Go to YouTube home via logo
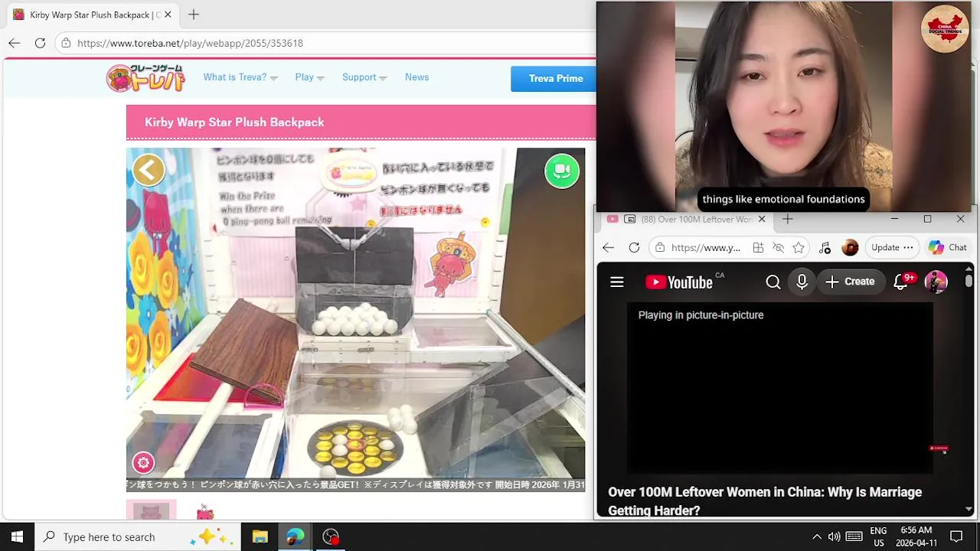Viewport: 980px width, 551px height. pyautogui.click(x=679, y=282)
